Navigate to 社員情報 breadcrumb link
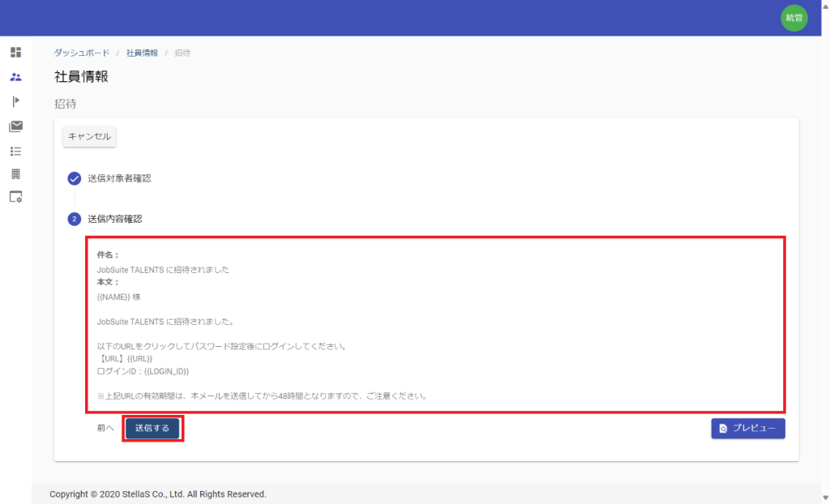 [142, 53]
